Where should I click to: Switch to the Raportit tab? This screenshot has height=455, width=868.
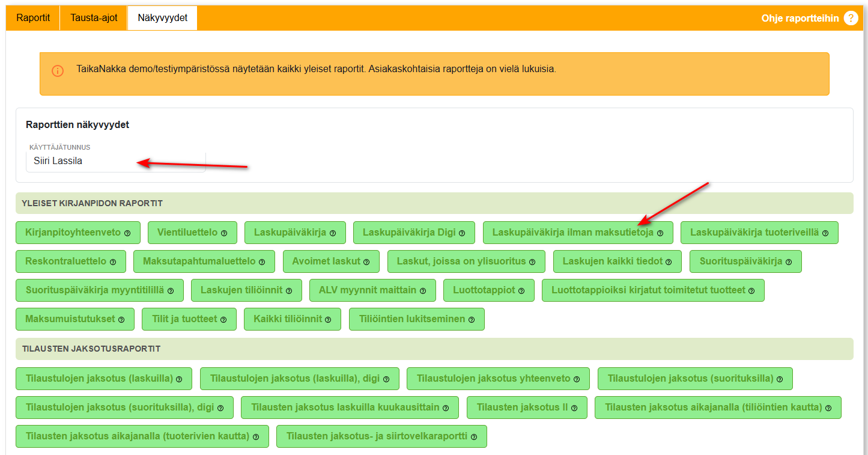tap(33, 18)
